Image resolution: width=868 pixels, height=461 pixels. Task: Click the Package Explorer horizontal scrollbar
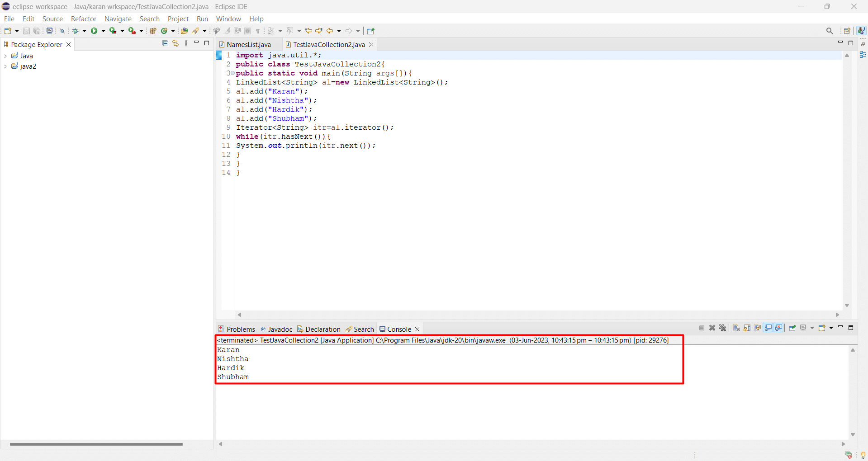click(96, 444)
